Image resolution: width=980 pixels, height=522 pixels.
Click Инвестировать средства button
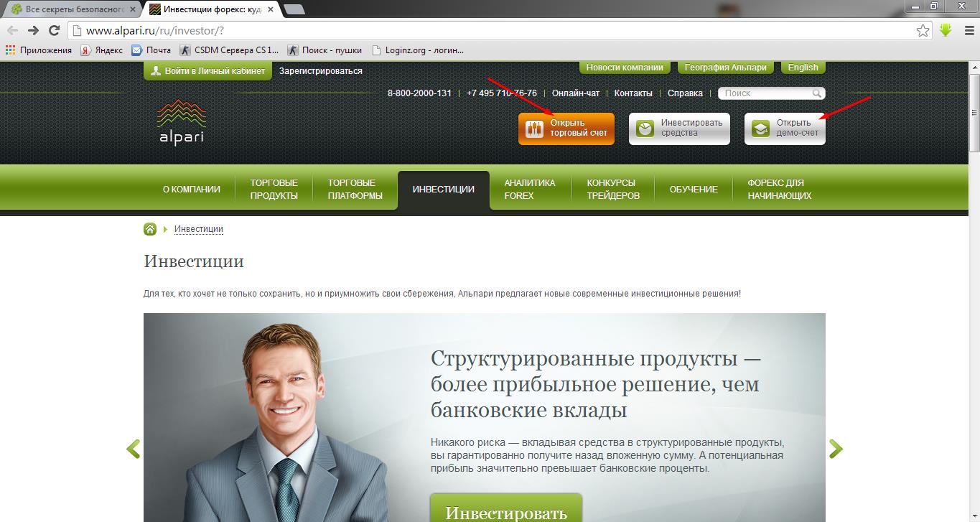(679, 129)
